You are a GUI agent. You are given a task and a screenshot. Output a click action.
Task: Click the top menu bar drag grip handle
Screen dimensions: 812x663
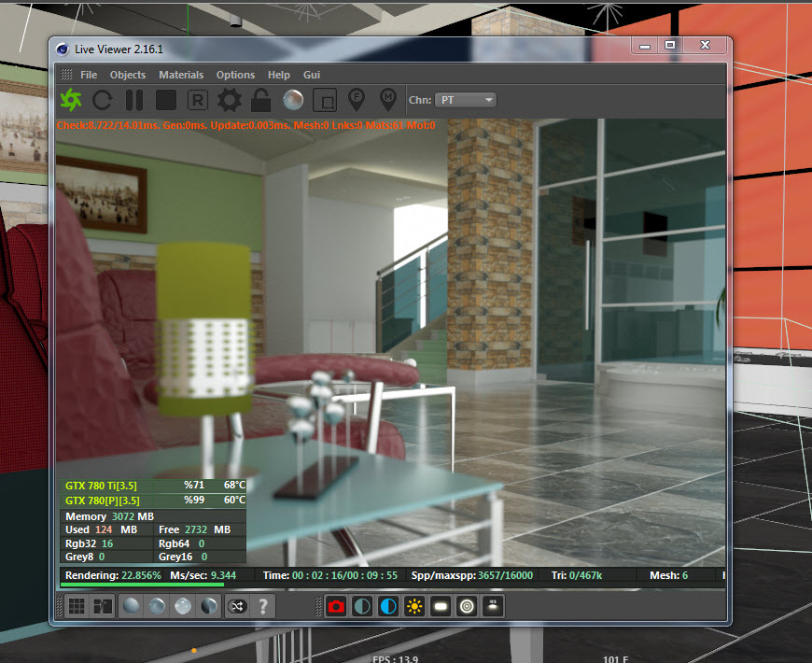point(67,75)
